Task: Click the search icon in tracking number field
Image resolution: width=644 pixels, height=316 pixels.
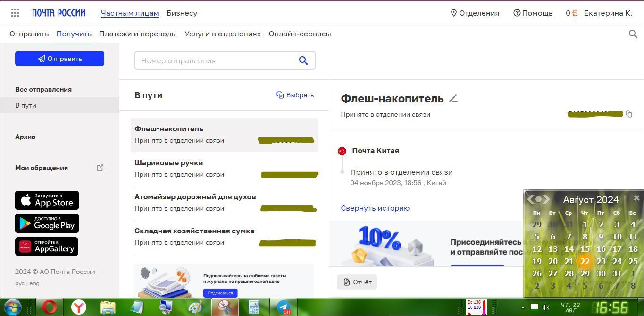Action: click(303, 60)
